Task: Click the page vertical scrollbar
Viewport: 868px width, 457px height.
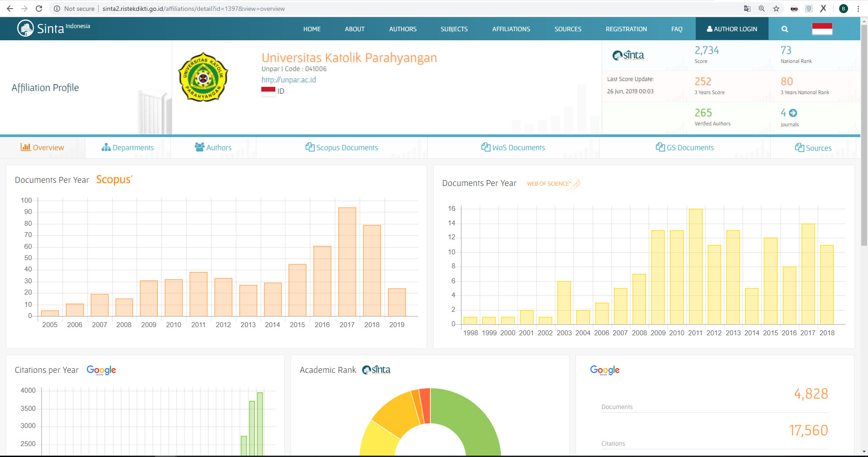Action: [864, 136]
